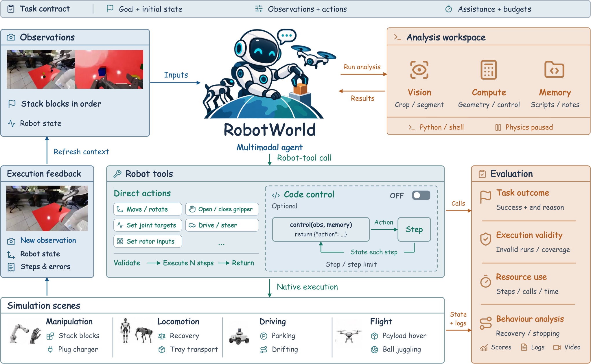Click the Compute calculator icon
The height and width of the screenshot is (364, 591).
[489, 70]
